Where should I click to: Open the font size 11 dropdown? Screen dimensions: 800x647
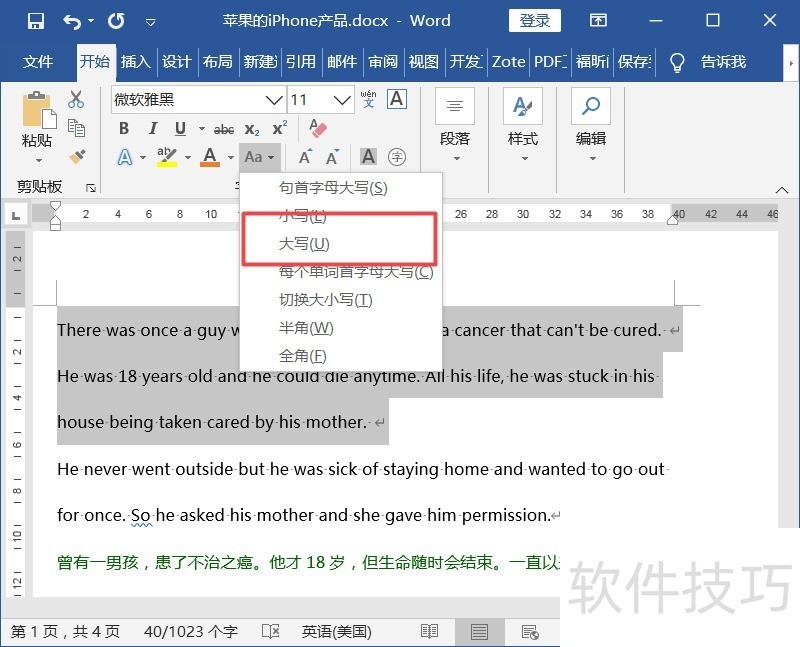click(x=341, y=100)
